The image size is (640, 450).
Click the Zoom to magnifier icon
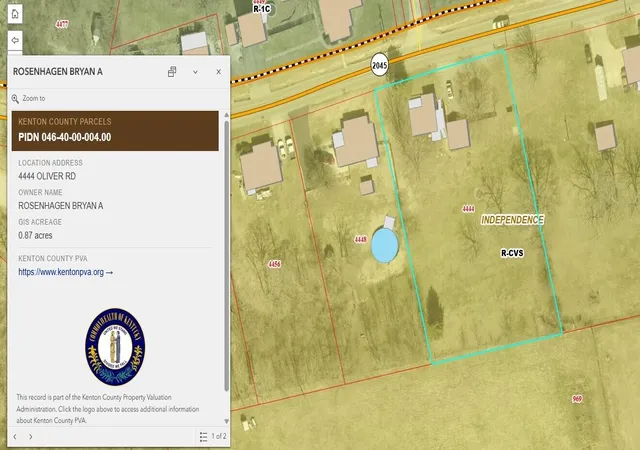point(15,98)
